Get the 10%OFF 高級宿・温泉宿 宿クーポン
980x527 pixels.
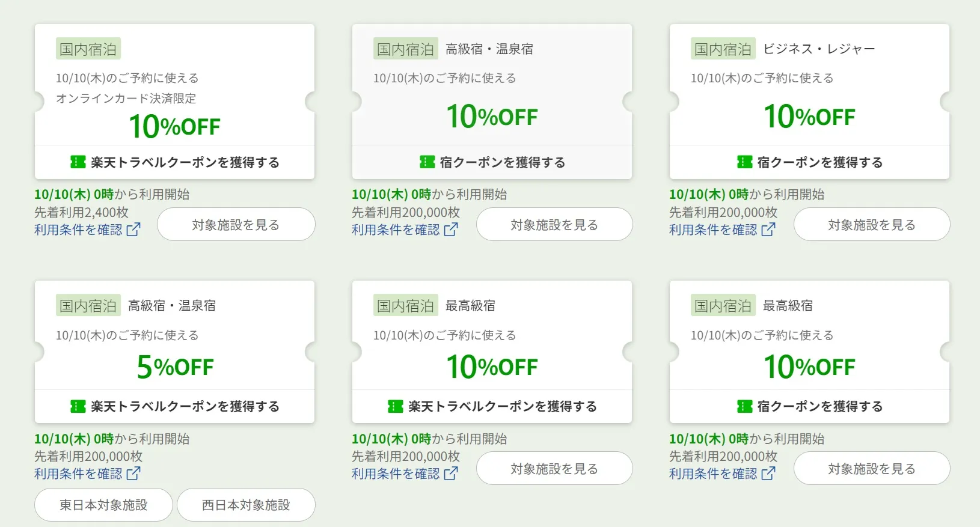point(492,162)
